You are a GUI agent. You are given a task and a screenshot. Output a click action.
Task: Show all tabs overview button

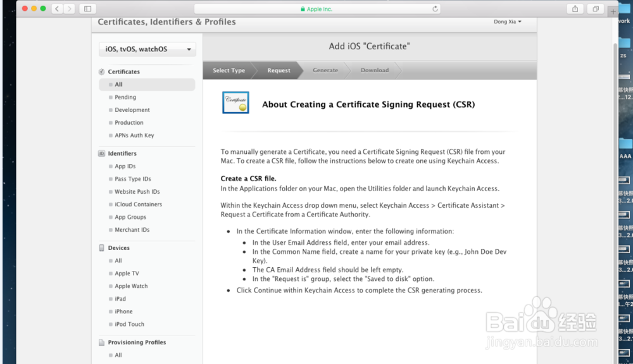click(596, 8)
